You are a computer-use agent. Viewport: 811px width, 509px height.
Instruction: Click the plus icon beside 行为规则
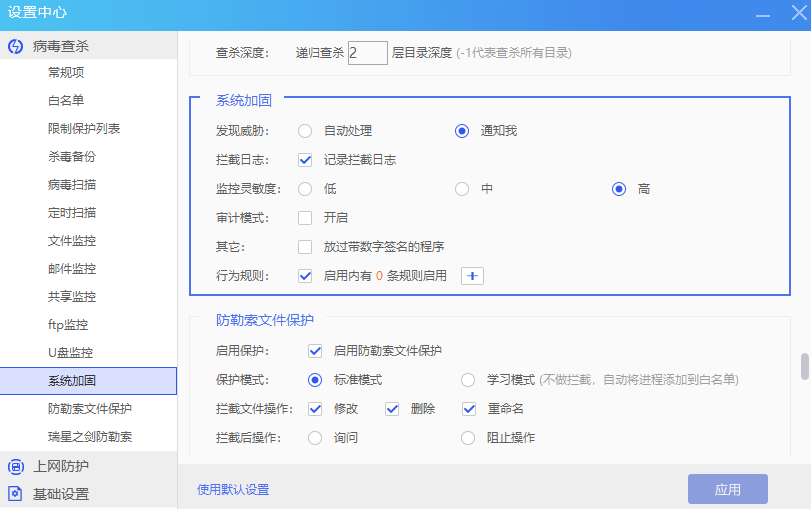tap(472, 276)
